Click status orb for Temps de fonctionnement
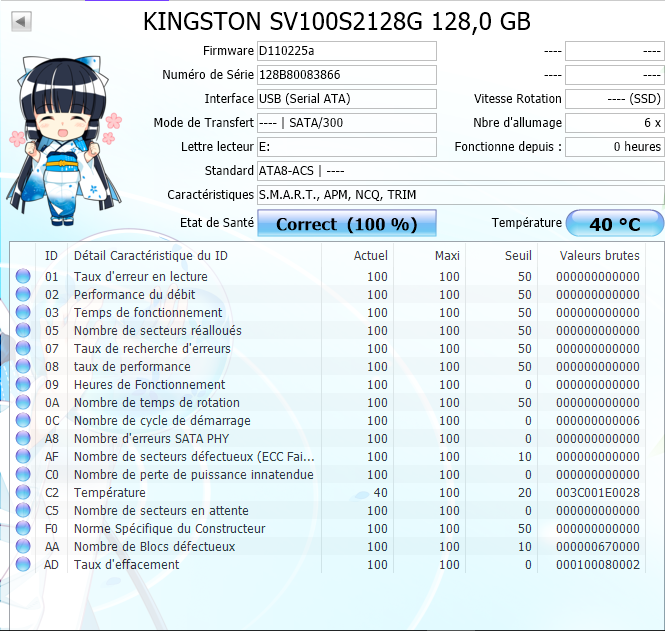 (23, 312)
